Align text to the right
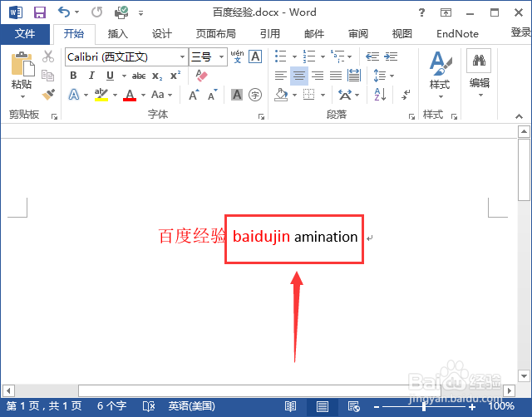The image size is (532, 417). pyautogui.click(x=318, y=76)
